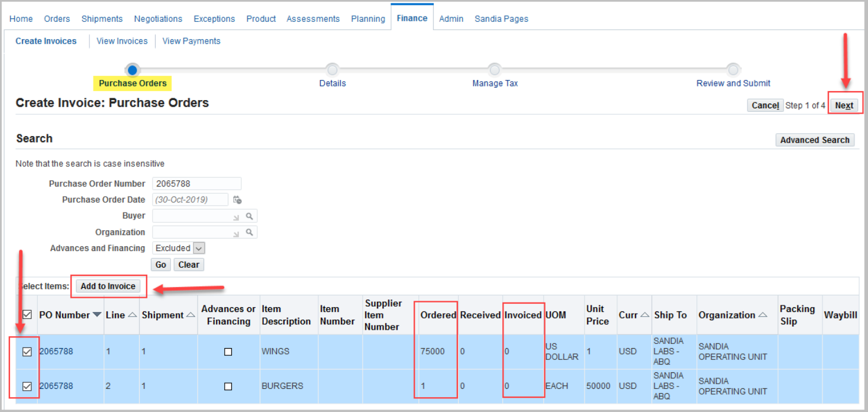
Task: Click the Shipment column sort control
Action: pyautogui.click(x=189, y=314)
